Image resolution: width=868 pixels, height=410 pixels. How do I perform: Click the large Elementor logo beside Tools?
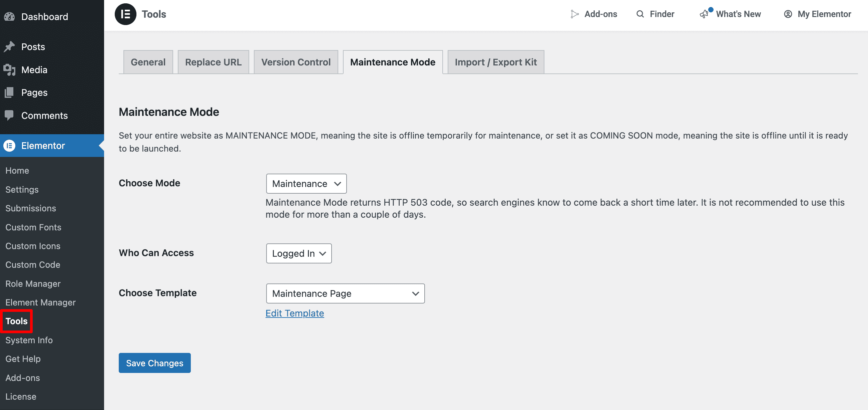click(x=125, y=14)
